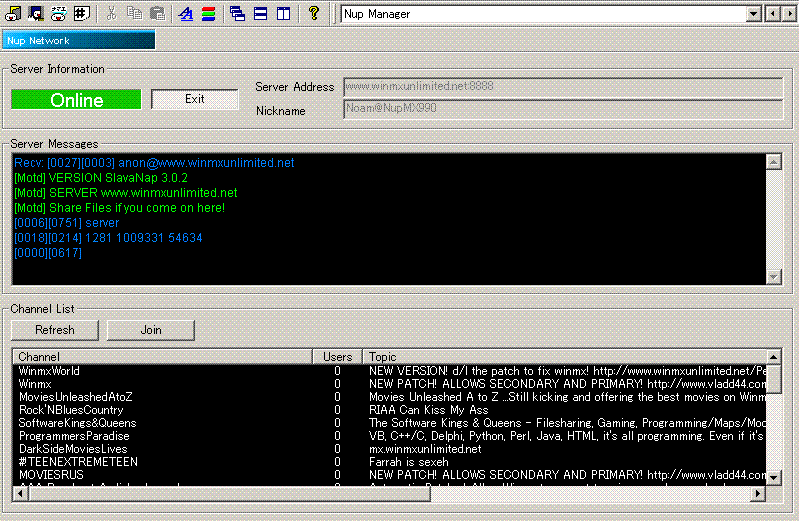Click the 'mx.winmxunlimited.net' topic
This screenshot has width=799, height=521.
(x=425, y=449)
